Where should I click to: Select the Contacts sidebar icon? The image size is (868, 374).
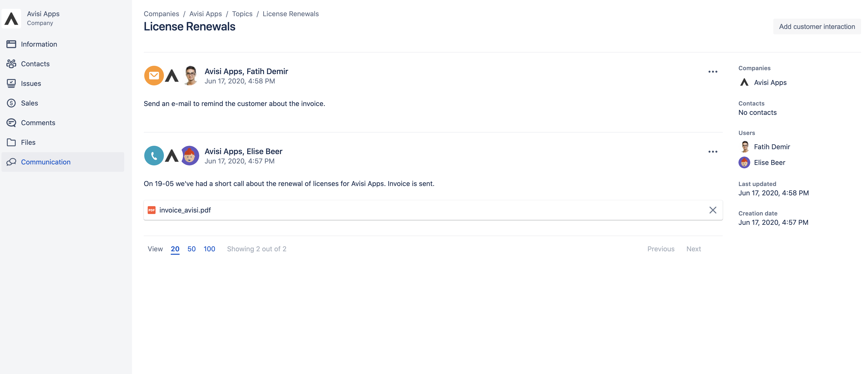tap(11, 64)
